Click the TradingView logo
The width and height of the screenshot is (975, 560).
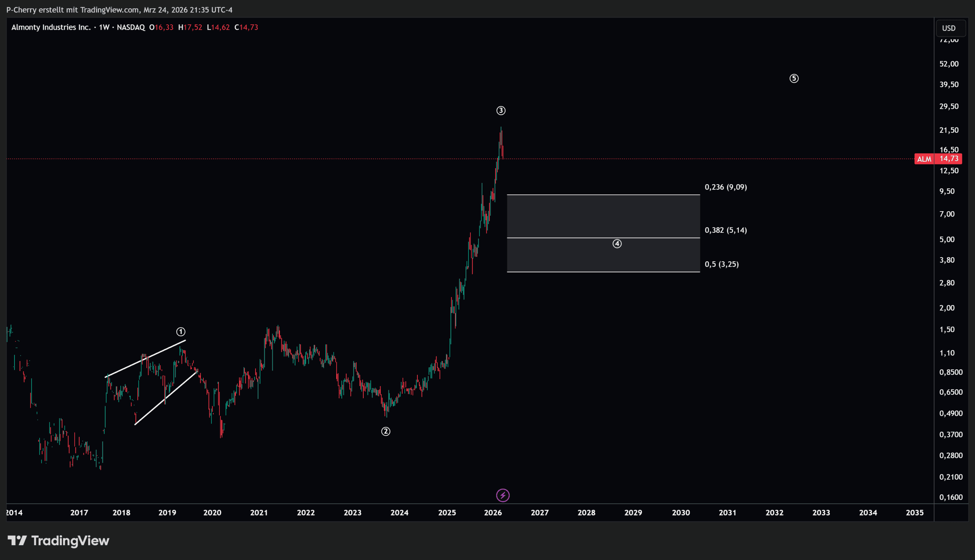tap(59, 541)
